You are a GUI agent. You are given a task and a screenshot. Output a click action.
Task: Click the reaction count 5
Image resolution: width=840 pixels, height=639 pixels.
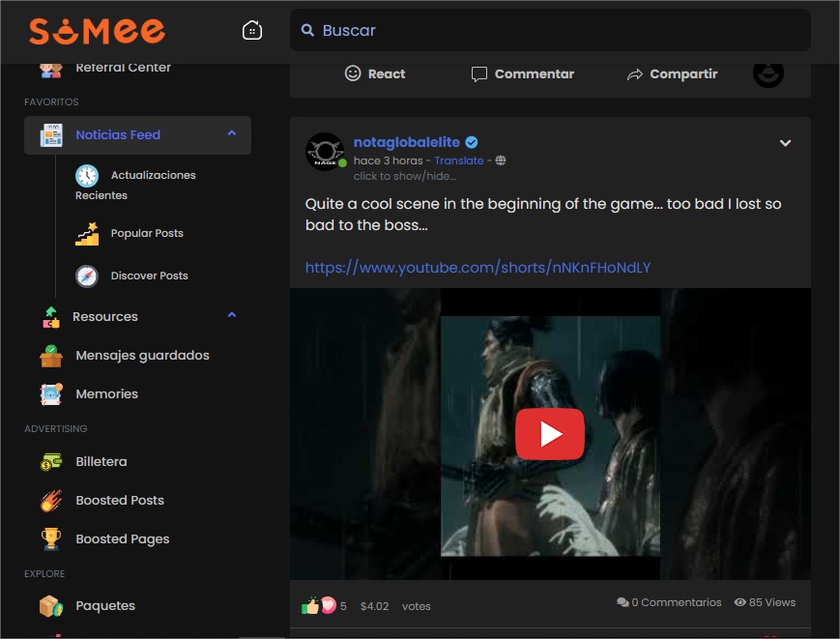pyautogui.click(x=343, y=606)
